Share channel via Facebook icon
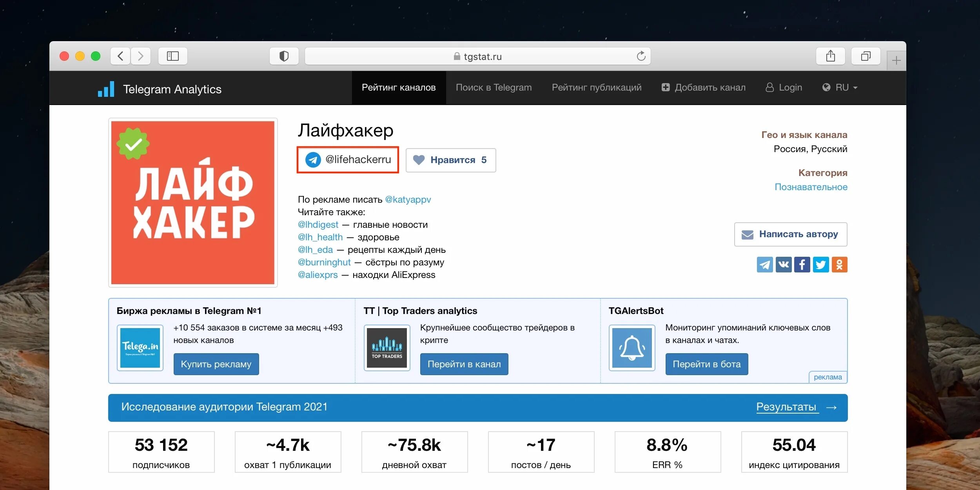This screenshot has width=980, height=490. pos(802,265)
